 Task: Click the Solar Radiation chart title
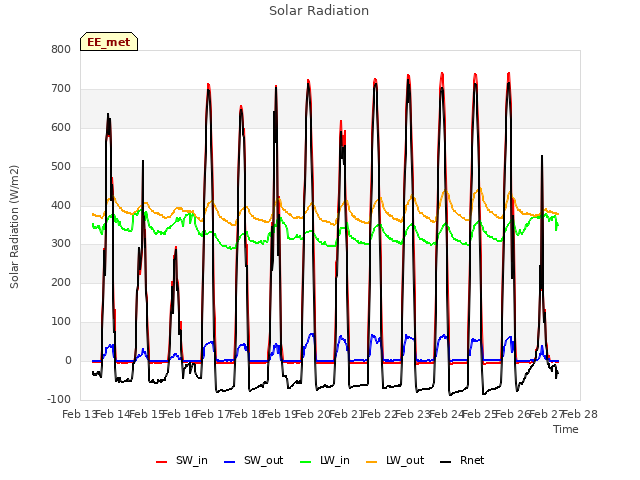click(x=319, y=11)
